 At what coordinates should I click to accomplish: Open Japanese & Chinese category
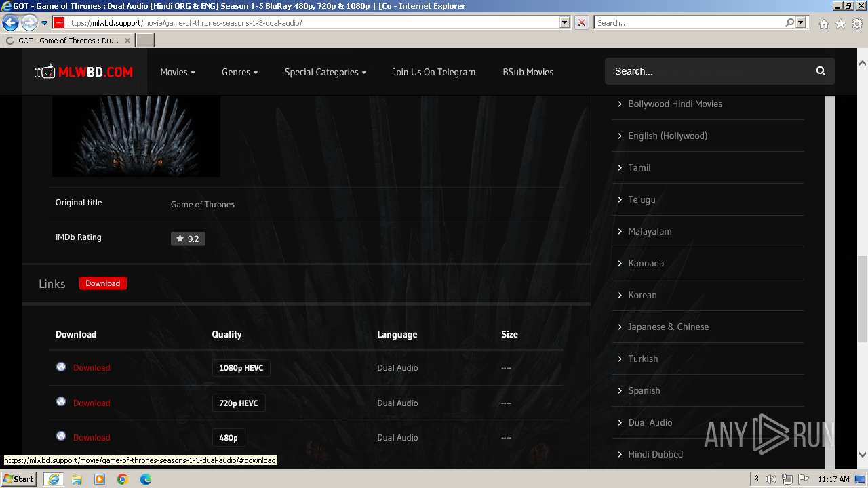pyautogui.click(x=668, y=327)
